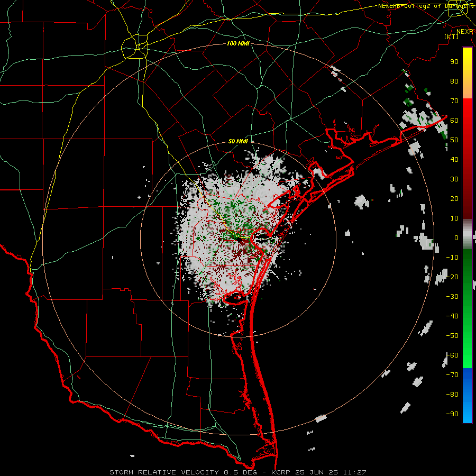The image size is (476, 476).
Task: Click the -10 value on the velocity scale
Action: click(452, 258)
